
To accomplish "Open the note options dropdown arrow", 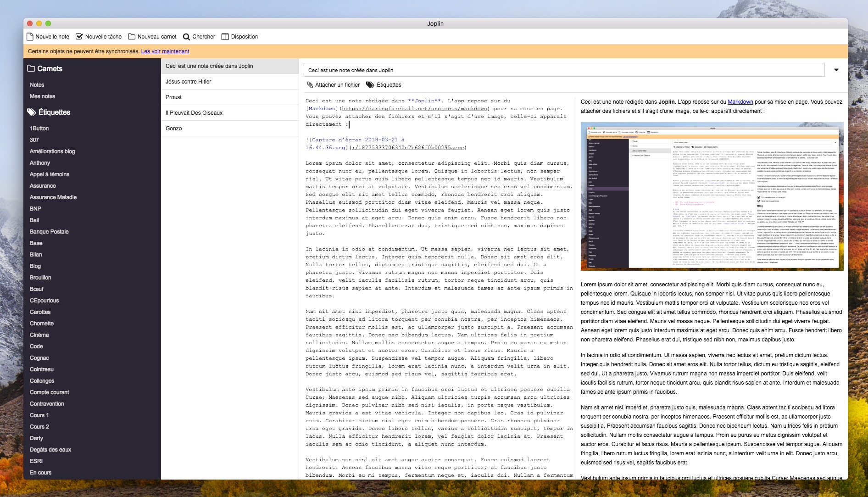I will click(836, 70).
